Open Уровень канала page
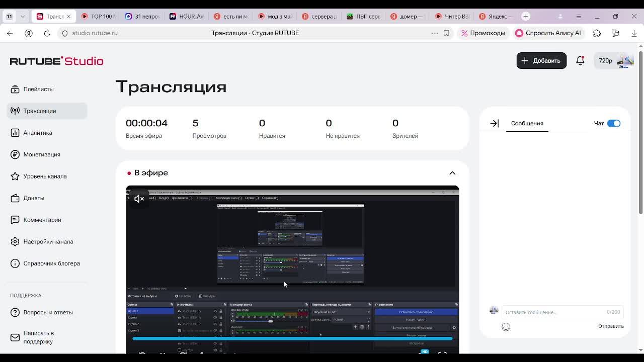 [38, 176]
